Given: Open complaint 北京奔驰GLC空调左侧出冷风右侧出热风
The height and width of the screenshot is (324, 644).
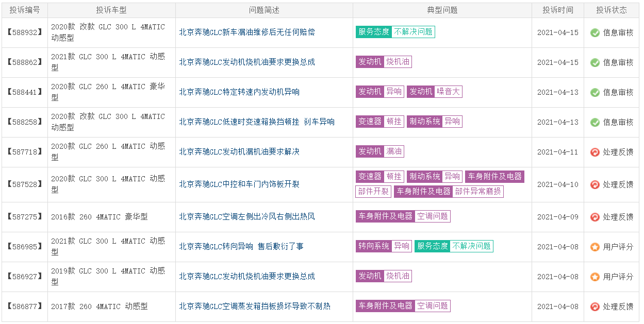Looking at the screenshot, I should [x=247, y=216].
